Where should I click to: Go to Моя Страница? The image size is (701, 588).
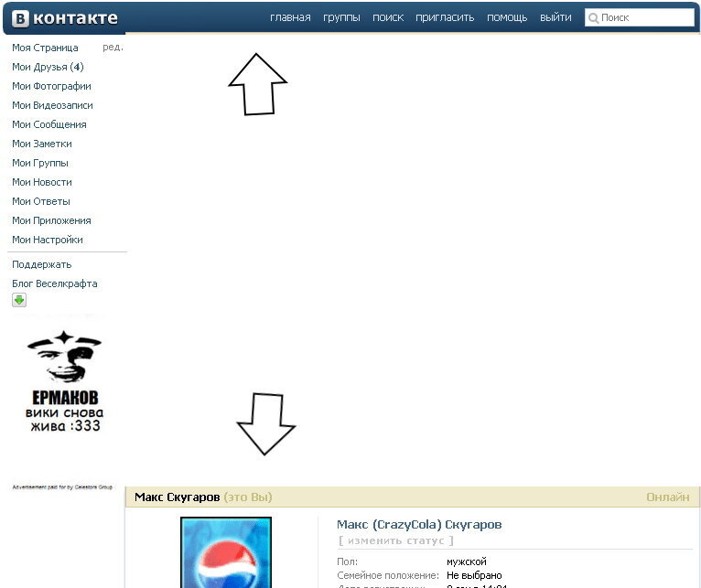(45, 48)
